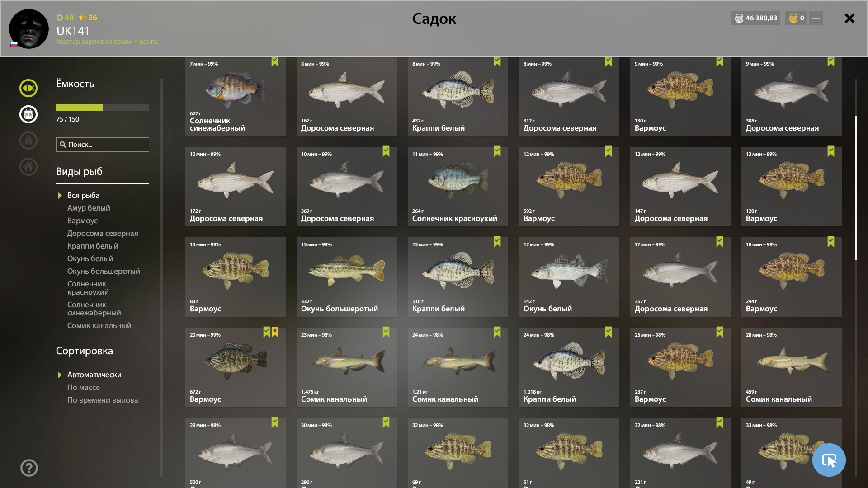868x488 pixels.
Task: Select Автоматически sorting option
Action: pos(94,375)
